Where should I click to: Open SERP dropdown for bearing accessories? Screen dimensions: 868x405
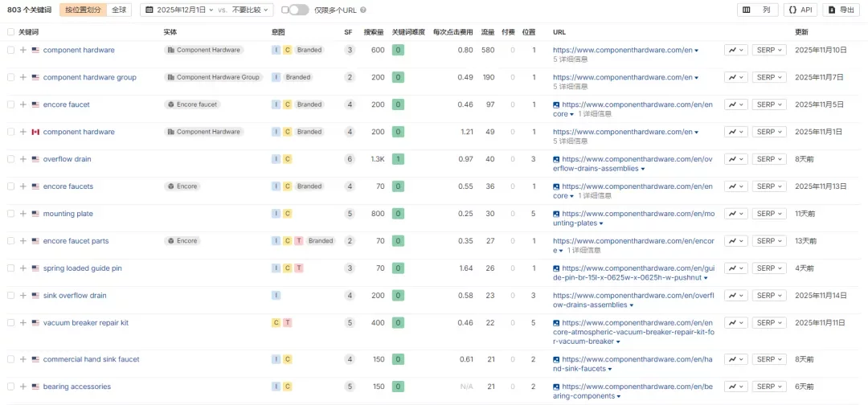point(769,387)
